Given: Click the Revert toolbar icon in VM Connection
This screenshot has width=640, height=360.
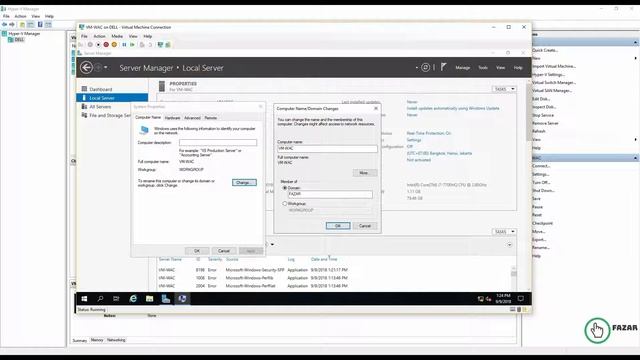Looking at the screenshot, I should pos(150,44).
